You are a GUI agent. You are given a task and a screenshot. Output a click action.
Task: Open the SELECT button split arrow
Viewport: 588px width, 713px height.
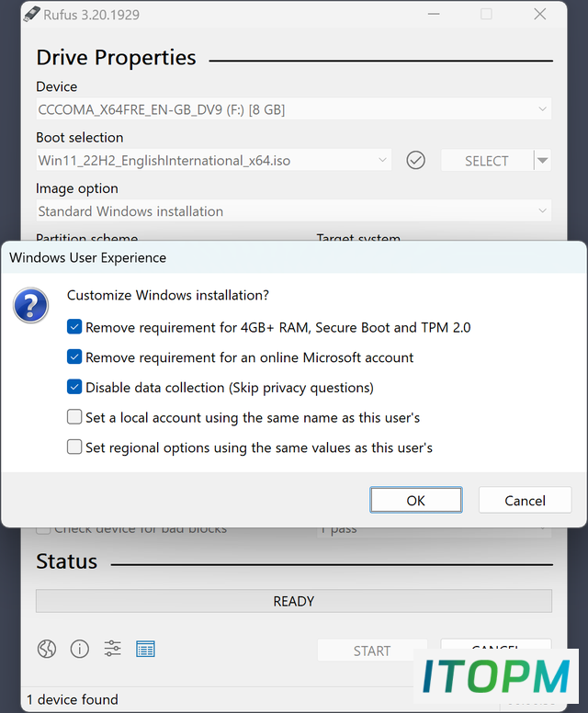pyautogui.click(x=543, y=161)
